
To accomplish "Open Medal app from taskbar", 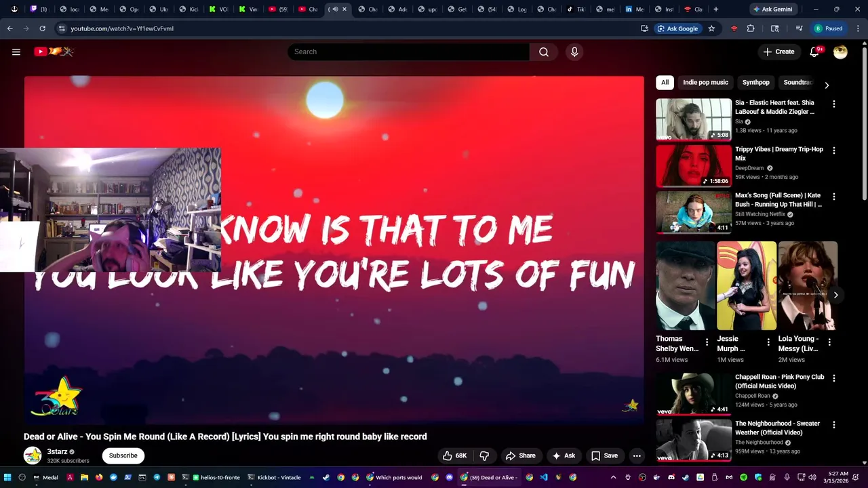I will click(45, 477).
